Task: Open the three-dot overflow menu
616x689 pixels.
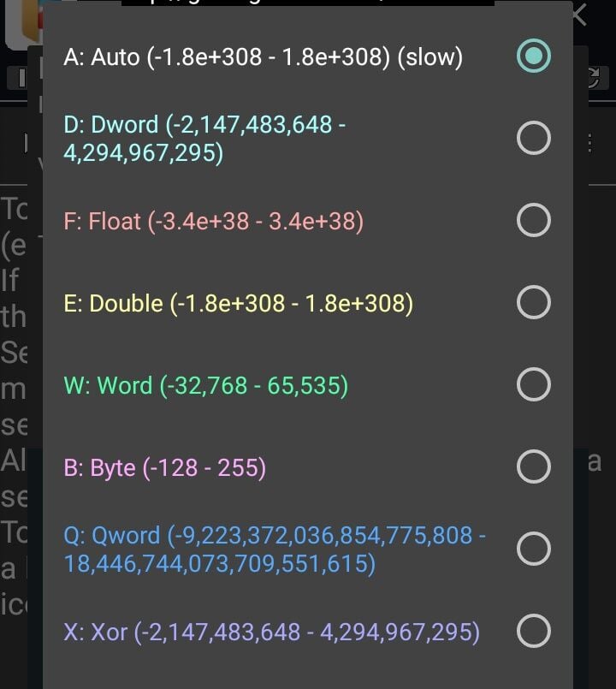Action: [x=589, y=143]
